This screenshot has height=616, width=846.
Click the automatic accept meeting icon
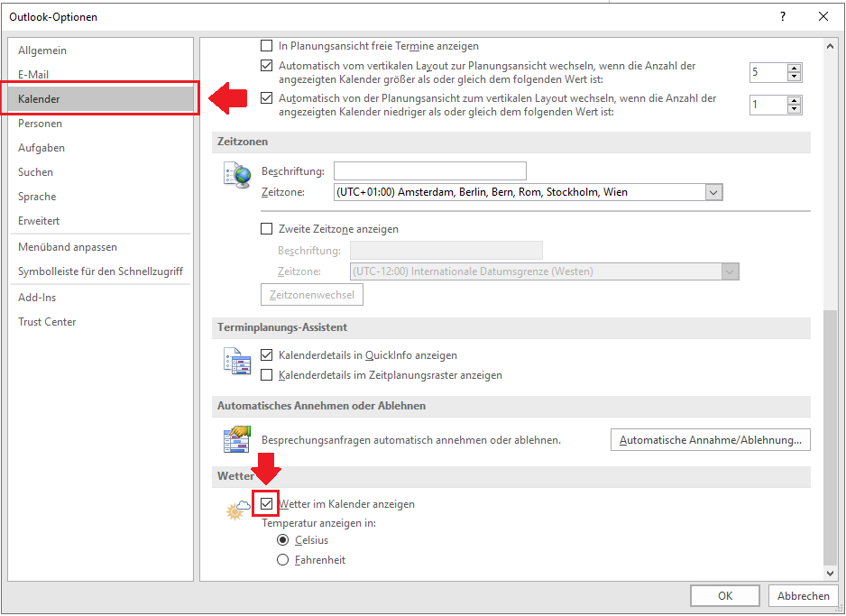pos(237,439)
